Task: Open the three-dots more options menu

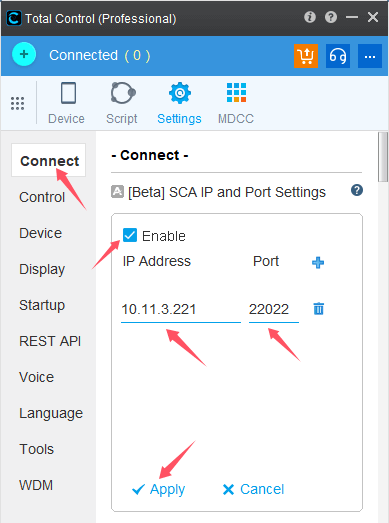Action: 370,56
